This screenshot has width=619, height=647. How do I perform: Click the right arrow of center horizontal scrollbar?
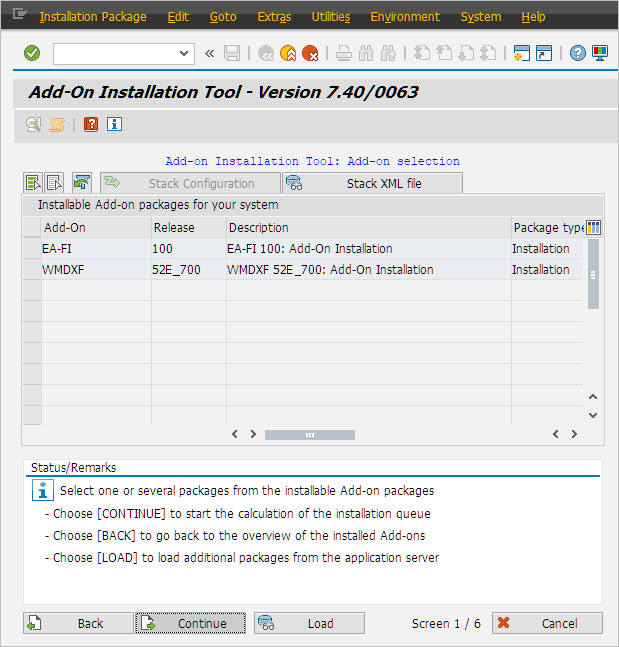click(x=253, y=434)
